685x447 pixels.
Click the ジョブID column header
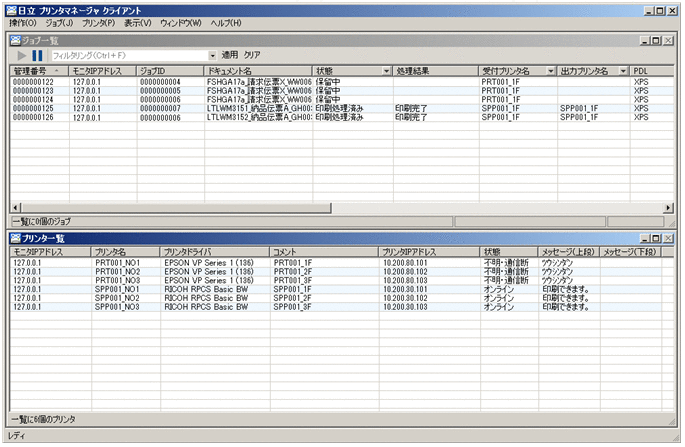click(170, 71)
